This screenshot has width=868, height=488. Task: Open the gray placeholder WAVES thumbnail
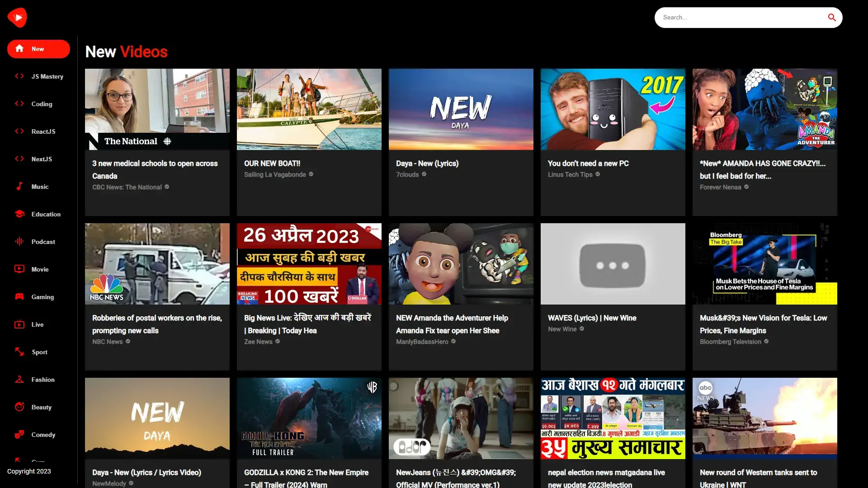(x=613, y=264)
